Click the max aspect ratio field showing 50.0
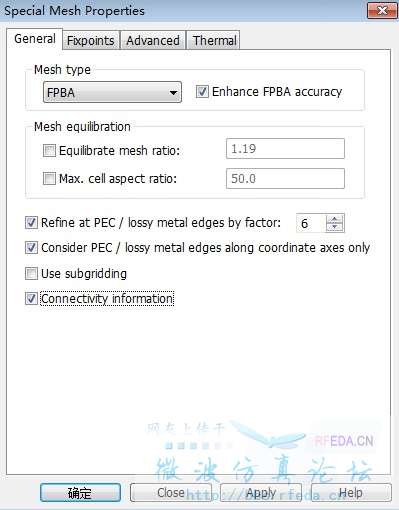This screenshot has width=399, height=510. pos(285,178)
